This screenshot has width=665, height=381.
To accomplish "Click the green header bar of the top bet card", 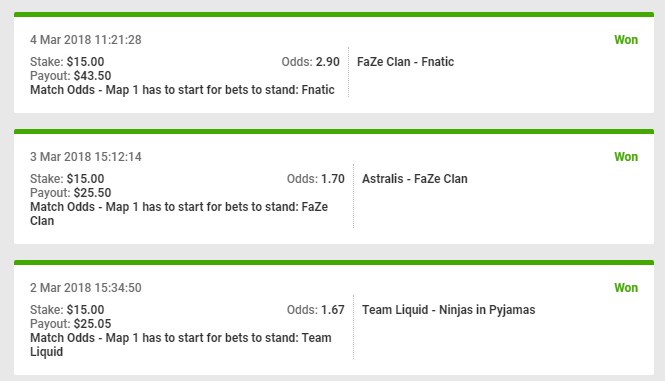I will point(334,15).
